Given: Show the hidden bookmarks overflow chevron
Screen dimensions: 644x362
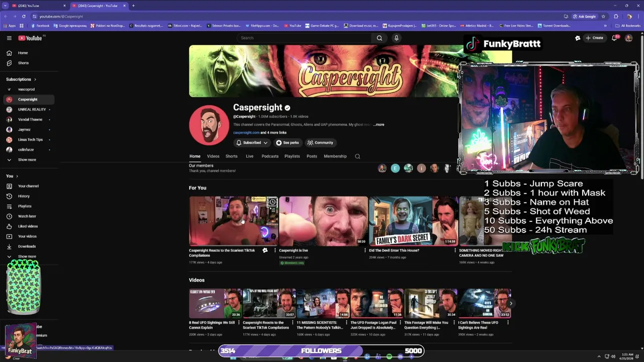Looking at the screenshot, I should coord(605,26).
